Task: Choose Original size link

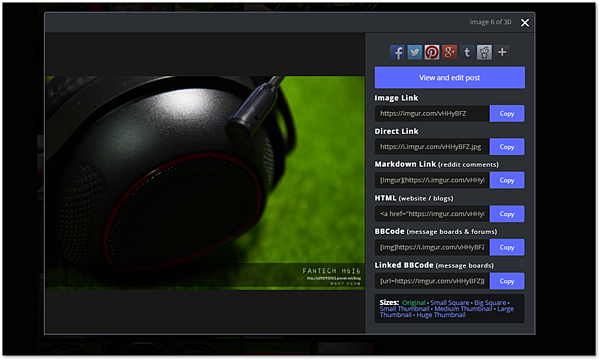Action: tap(414, 303)
